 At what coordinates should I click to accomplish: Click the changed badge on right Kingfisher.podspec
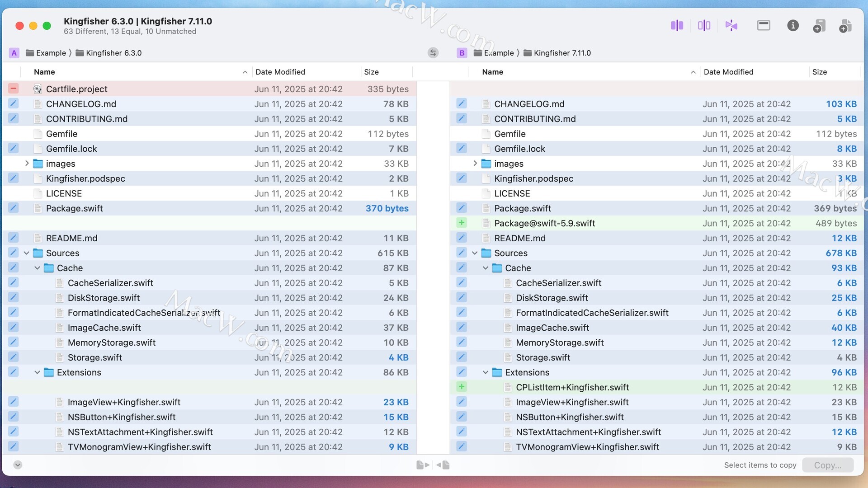coord(461,178)
